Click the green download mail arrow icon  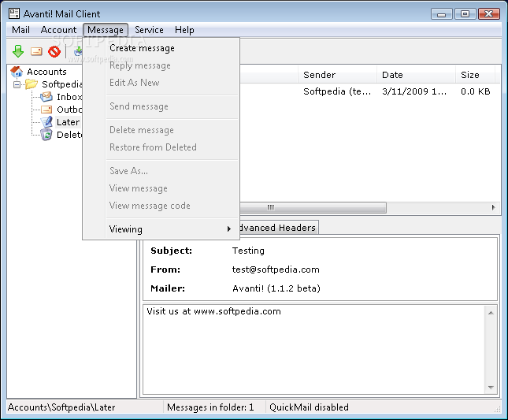click(x=18, y=51)
